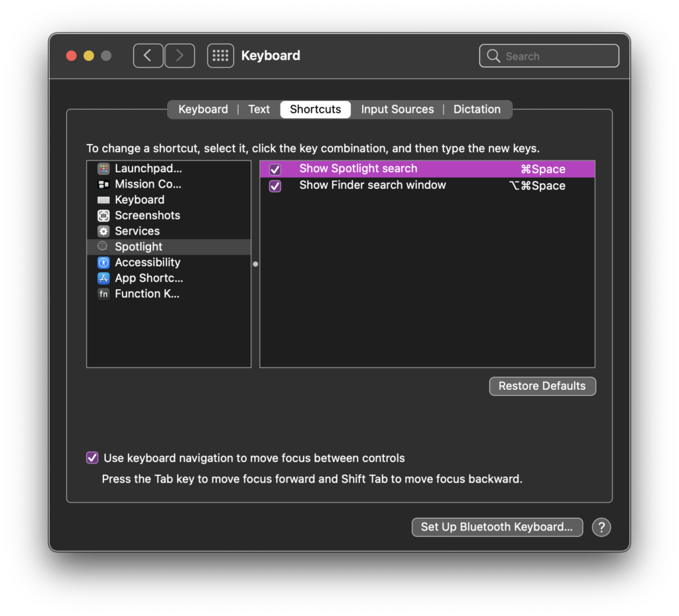This screenshot has height=616, width=679.
Task: Click the Launchpad icon in category list
Action: [x=103, y=168]
